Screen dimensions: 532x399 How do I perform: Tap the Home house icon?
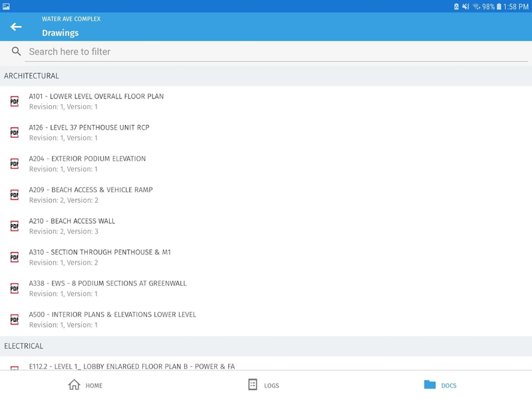pyautogui.click(x=74, y=385)
